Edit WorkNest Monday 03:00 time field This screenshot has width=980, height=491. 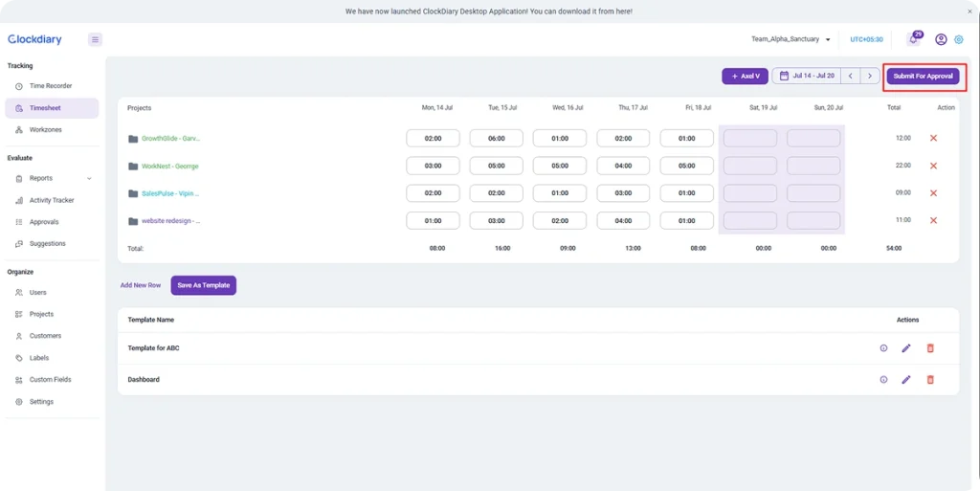434,166
